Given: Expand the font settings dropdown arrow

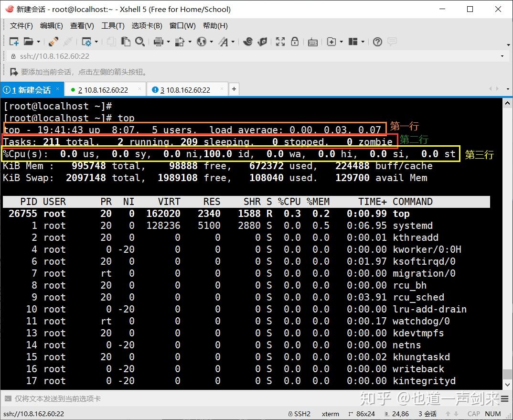Looking at the screenshot, I should 234,42.
